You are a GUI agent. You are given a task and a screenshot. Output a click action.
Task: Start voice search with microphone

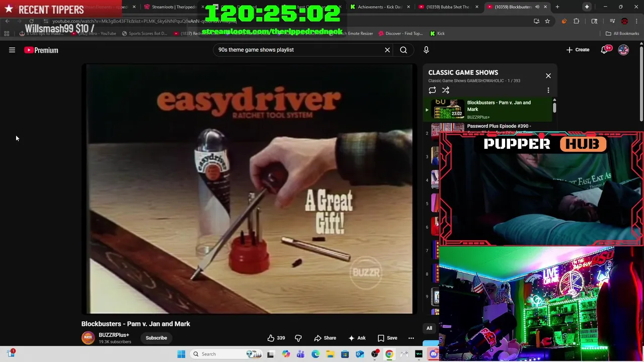[x=426, y=50]
